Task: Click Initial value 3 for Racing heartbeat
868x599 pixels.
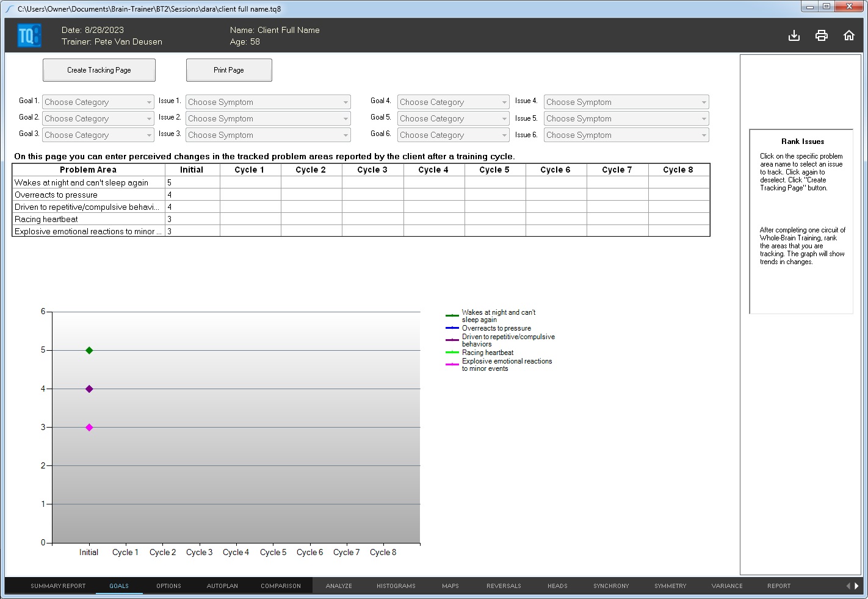Action: tap(192, 219)
